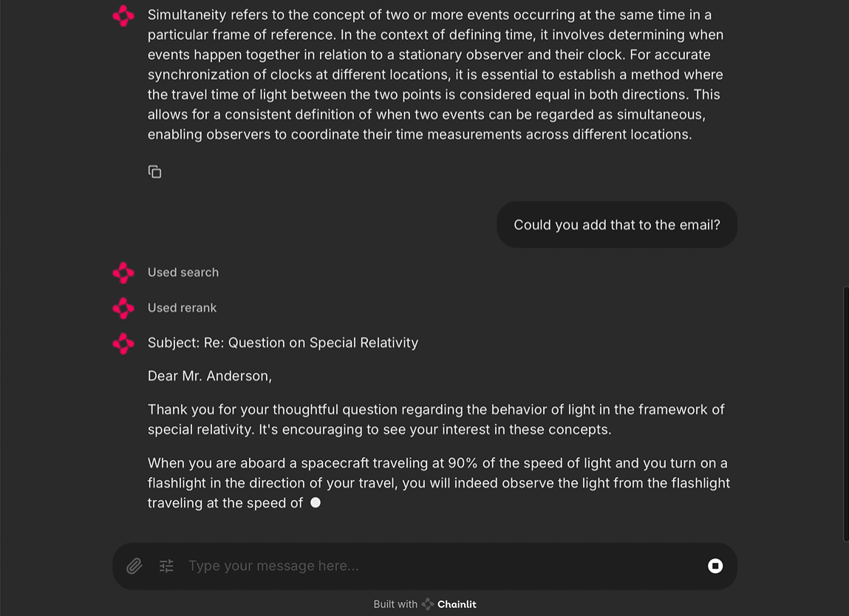849x616 pixels.
Task: Expand the Used rerank step
Action: point(182,308)
